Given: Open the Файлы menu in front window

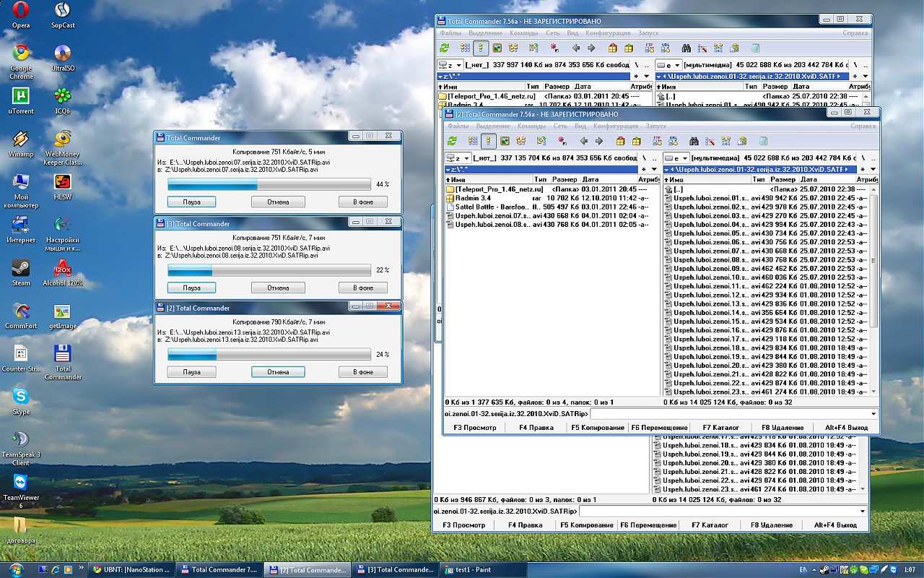Looking at the screenshot, I should [x=458, y=126].
